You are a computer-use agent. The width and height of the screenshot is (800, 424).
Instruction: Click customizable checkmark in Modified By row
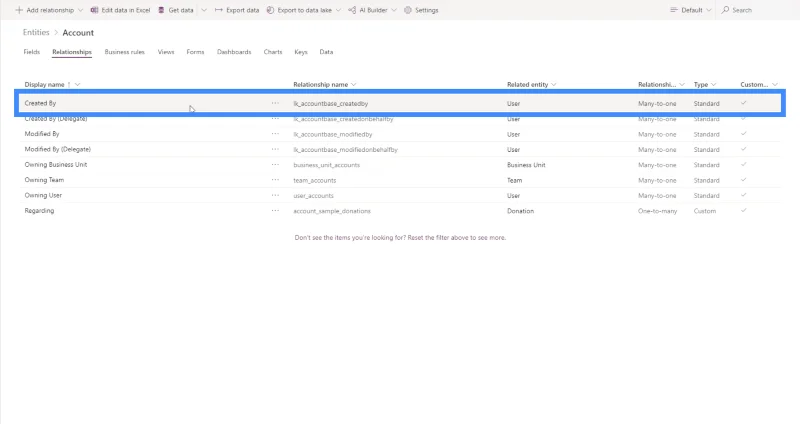pos(744,134)
